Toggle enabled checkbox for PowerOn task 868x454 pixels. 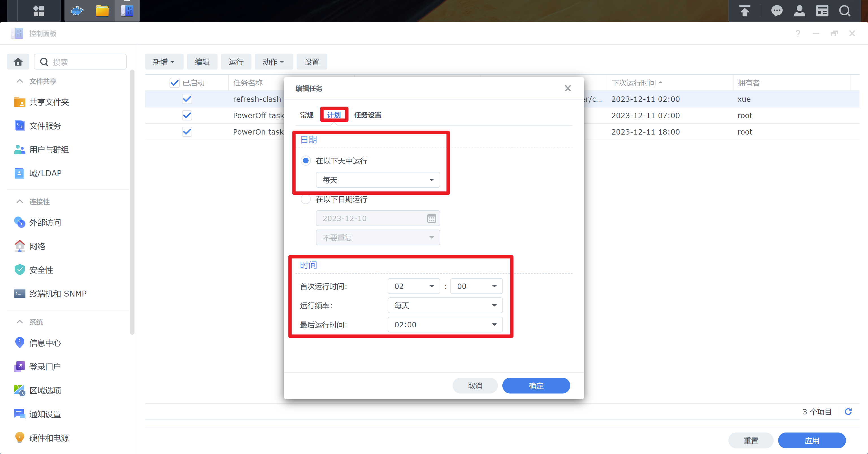click(187, 132)
